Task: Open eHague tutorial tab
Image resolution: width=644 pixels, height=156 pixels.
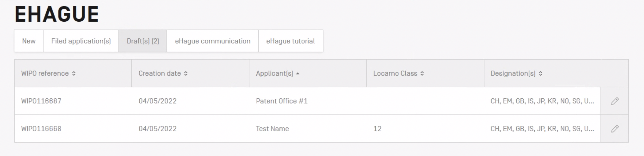Action: pos(290,41)
